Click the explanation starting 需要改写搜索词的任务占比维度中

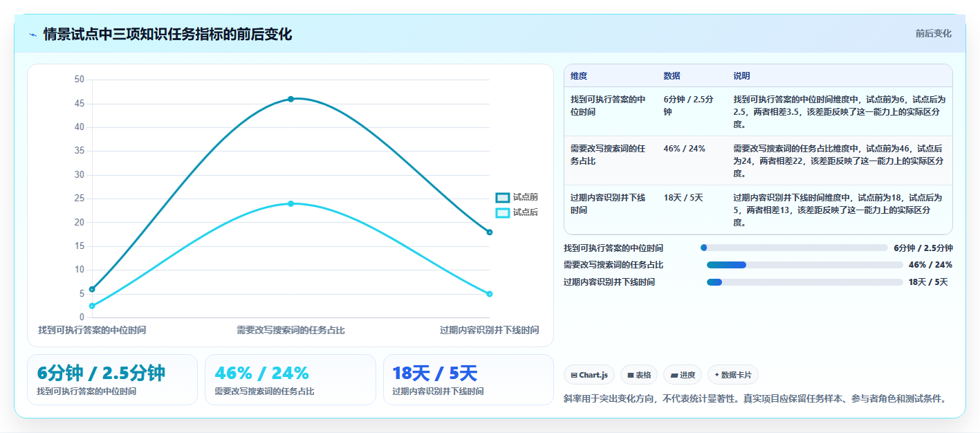click(838, 161)
